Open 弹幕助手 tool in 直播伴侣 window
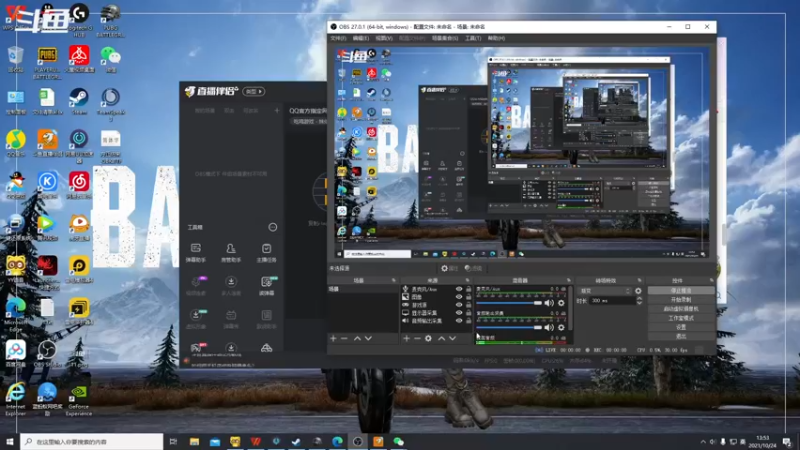The height and width of the screenshot is (450, 800). pos(195,253)
